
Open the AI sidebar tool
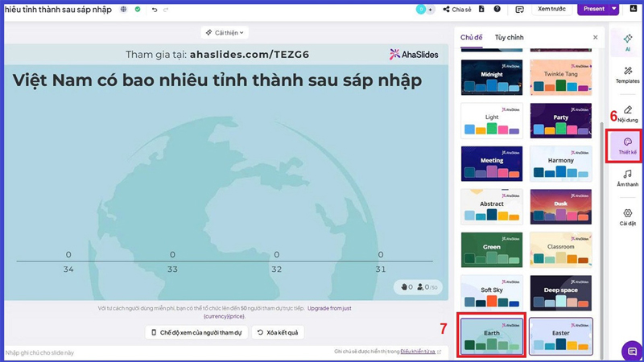[628, 43]
